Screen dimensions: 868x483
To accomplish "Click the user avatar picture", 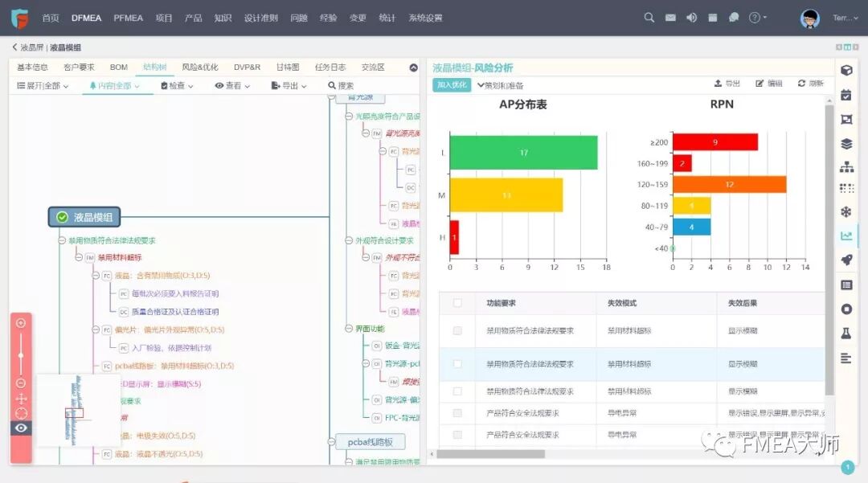I will click(x=810, y=18).
